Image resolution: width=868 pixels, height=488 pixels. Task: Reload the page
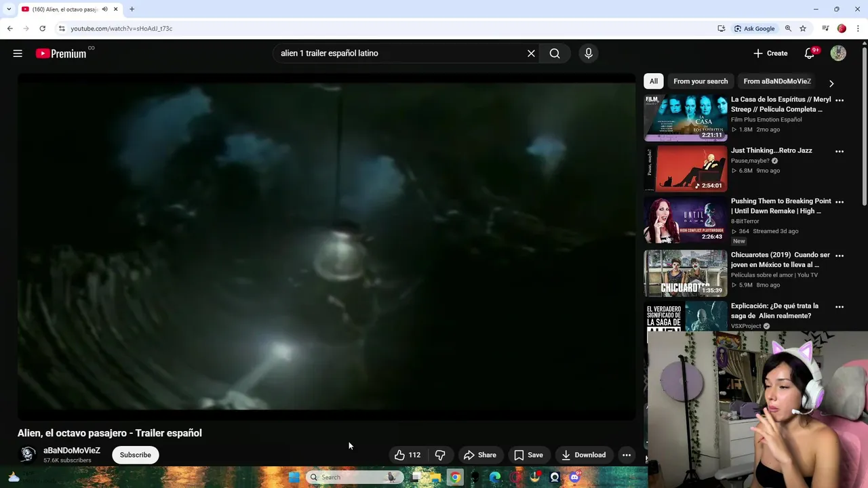42,28
